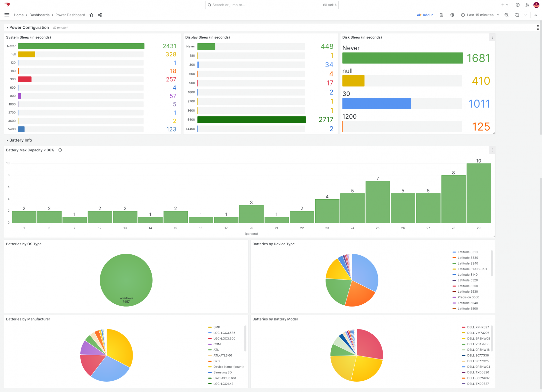The width and height of the screenshot is (542, 392).
Task: Toggle Precision 3550 legend series
Action: coord(468,297)
